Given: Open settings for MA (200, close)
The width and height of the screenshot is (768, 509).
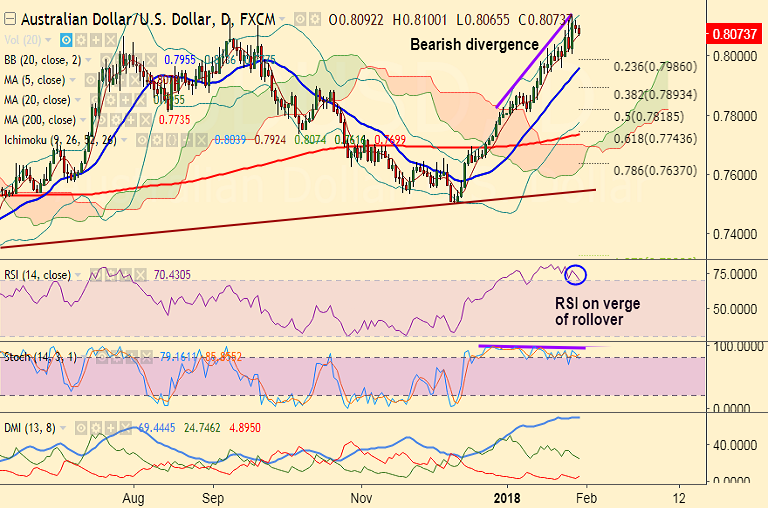Looking at the screenshot, I should (x=116, y=120).
